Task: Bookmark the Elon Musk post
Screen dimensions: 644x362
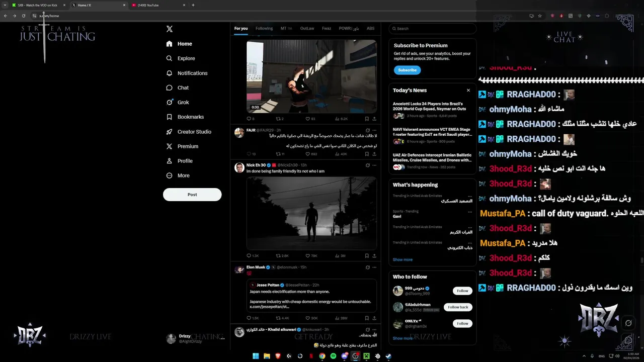Action: [x=367, y=318]
